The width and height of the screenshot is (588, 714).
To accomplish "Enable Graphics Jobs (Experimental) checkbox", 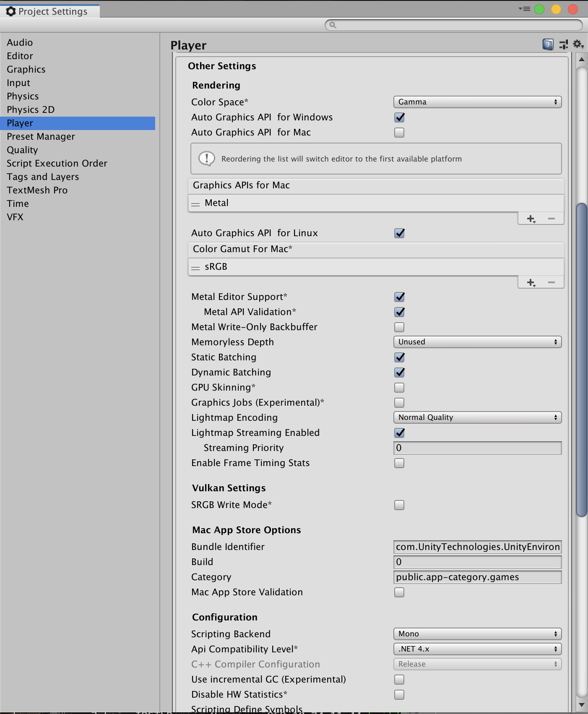I will tap(399, 403).
